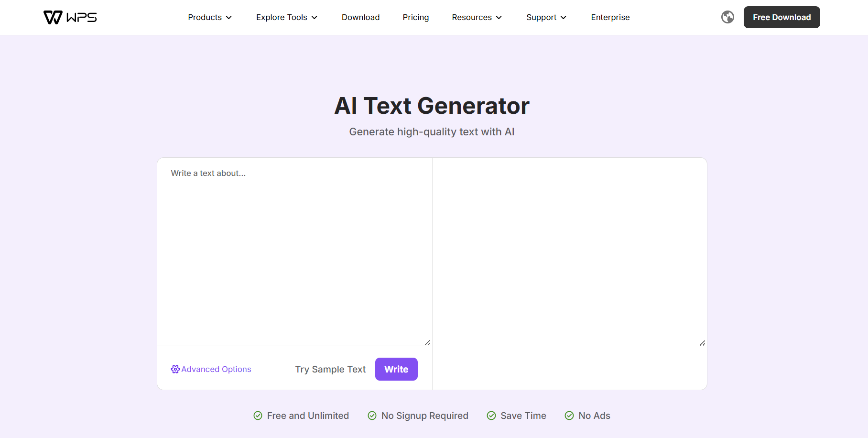Screen dimensions: 868x438
Task: Open the language globe icon
Action: 727,17
